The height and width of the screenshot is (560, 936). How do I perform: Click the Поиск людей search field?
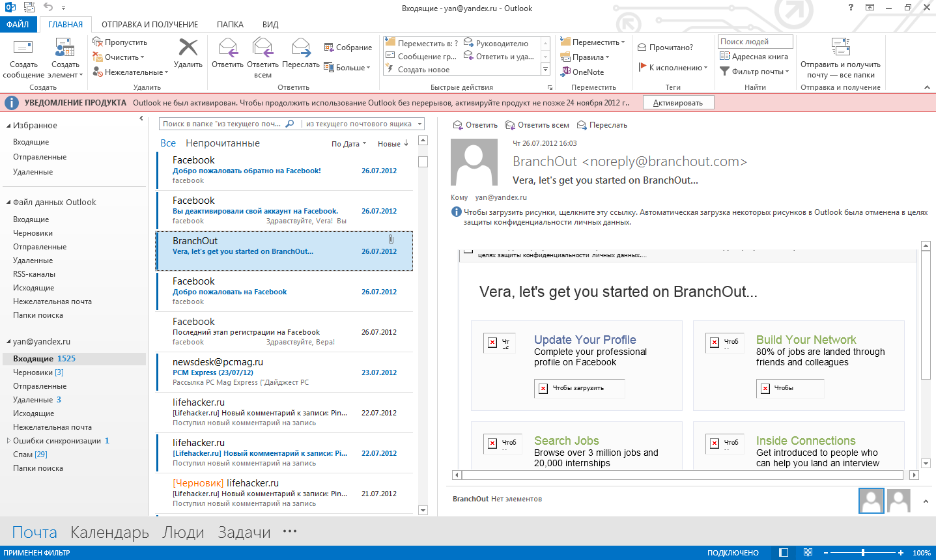756,42
